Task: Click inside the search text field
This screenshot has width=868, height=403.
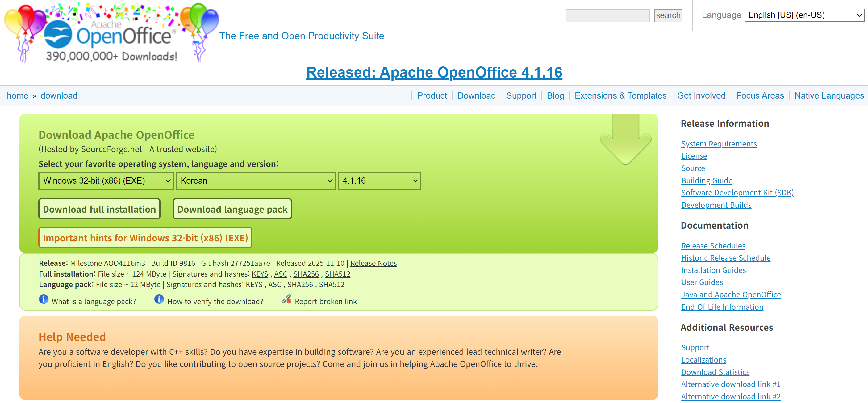Action: click(x=607, y=15)
